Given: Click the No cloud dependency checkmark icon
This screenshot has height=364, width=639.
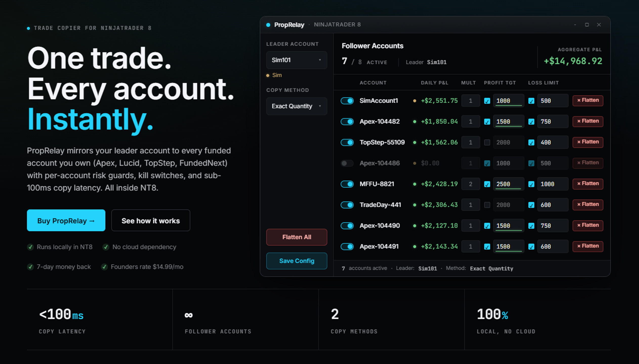Looking at the screenshot, I should 106,247.
